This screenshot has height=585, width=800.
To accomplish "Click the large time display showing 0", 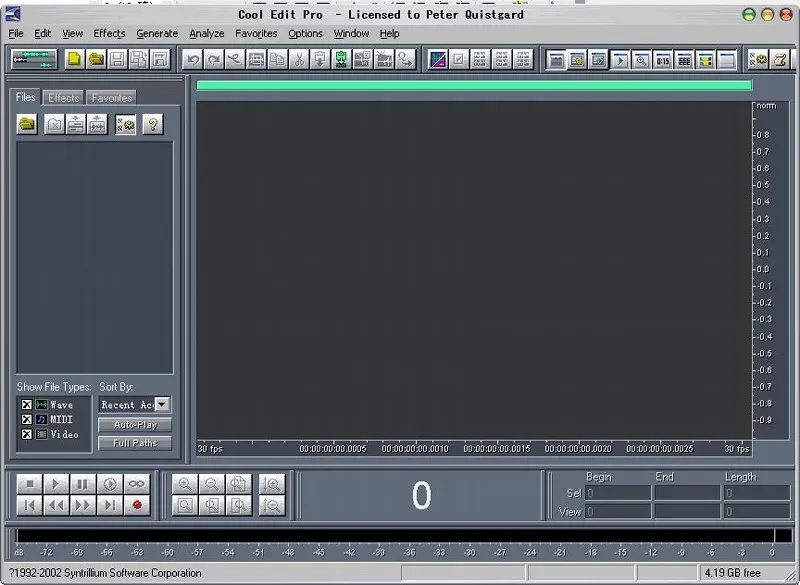I will click(421, 495).
